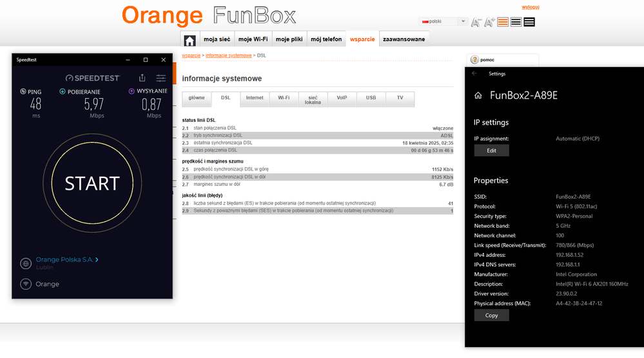Increase font size with A+ icon
This screenshot has height=358, width=644.
(x=489, y=22)
